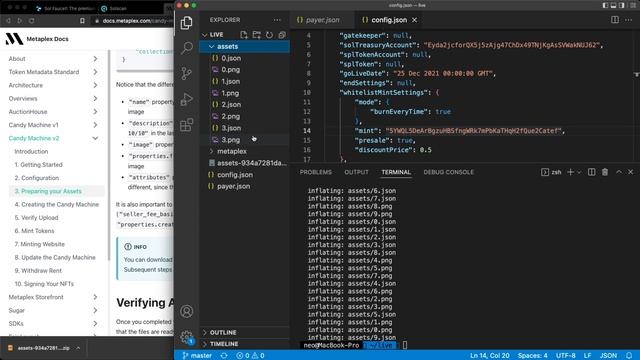Close the config.json editor tab
The height and width of the screenshot is (360, 640).
(415, 20)
